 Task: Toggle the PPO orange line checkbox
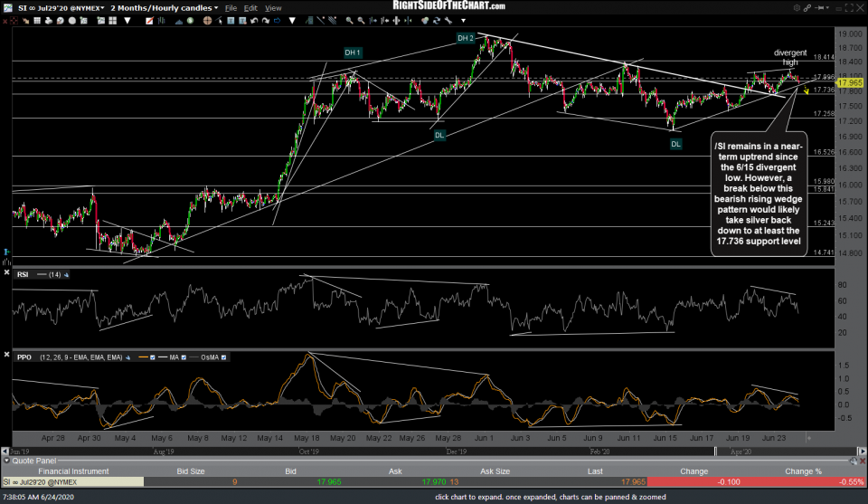[150, 357]
